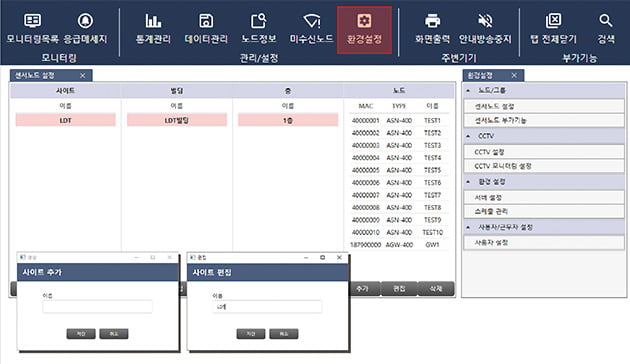
Task: Open 스케줄 관리 item
Action: (x=544, y=211)
